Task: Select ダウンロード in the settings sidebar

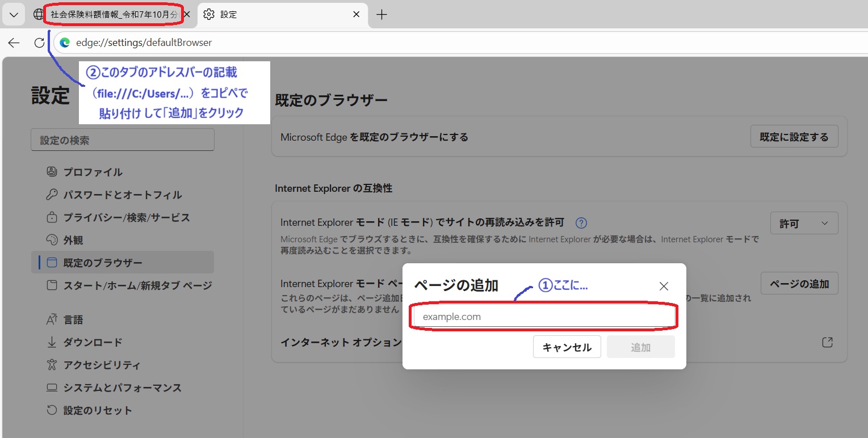Action: [93, 342]
